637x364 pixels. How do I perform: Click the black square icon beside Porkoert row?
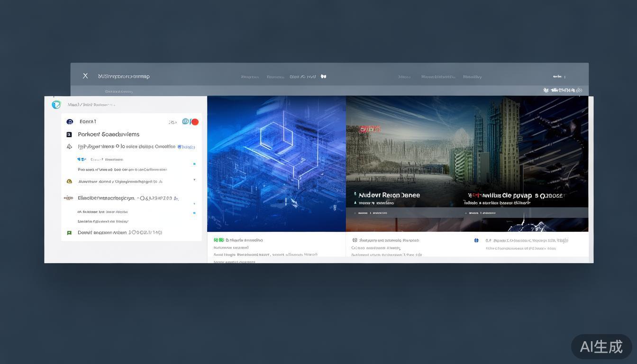[69, 135]
